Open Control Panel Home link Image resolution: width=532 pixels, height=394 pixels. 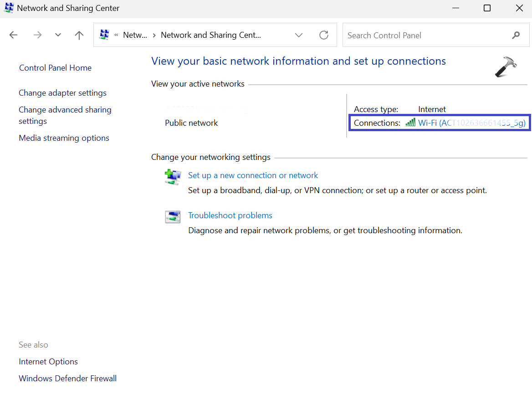[x=55, y=68]
